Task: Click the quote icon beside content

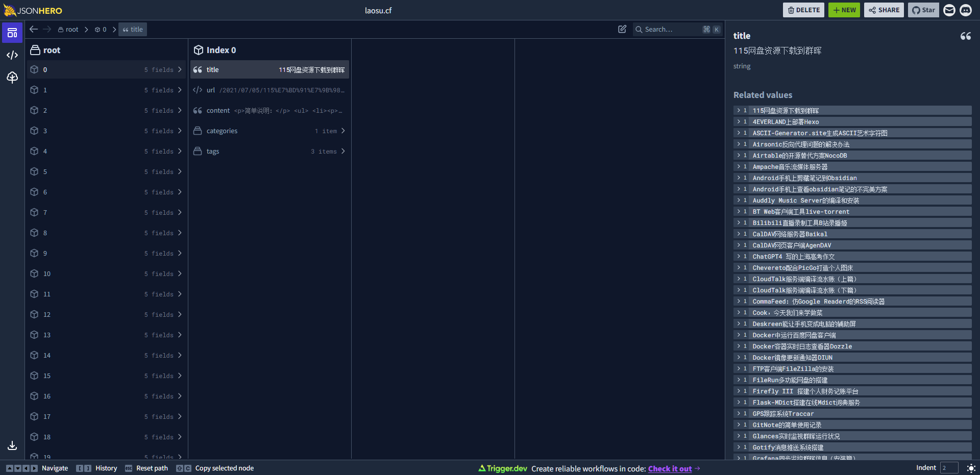Action: click(198, 110)
